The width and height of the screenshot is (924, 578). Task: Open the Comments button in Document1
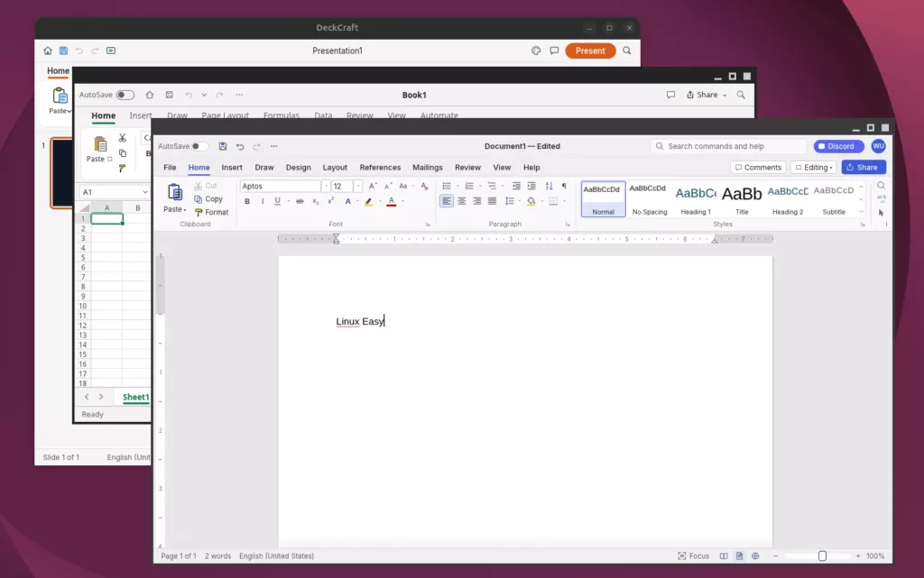coord(758,168)
